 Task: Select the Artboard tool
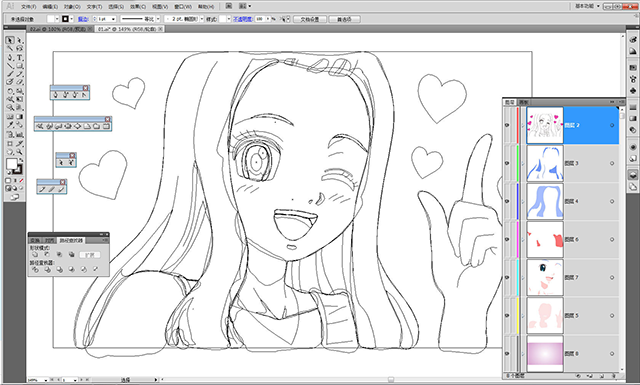pyautogui.click(x=10, y=143)
